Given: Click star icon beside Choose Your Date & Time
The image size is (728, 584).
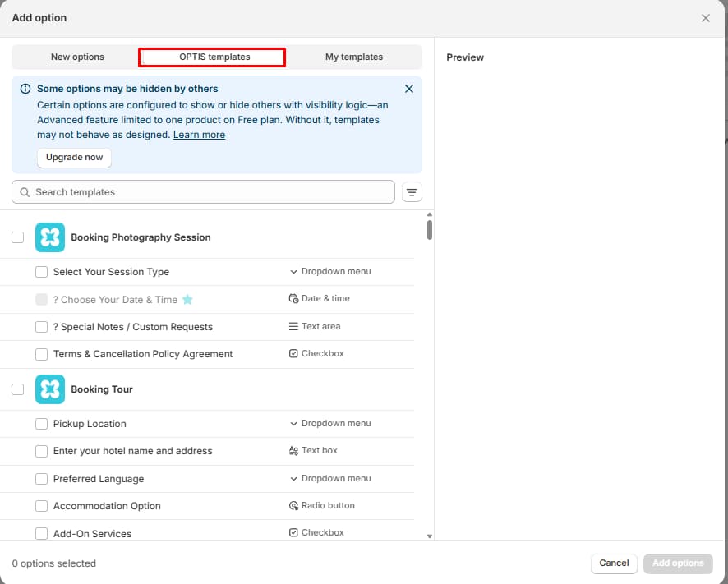Looking at the screenshot, I should click(x=187, y=300).
